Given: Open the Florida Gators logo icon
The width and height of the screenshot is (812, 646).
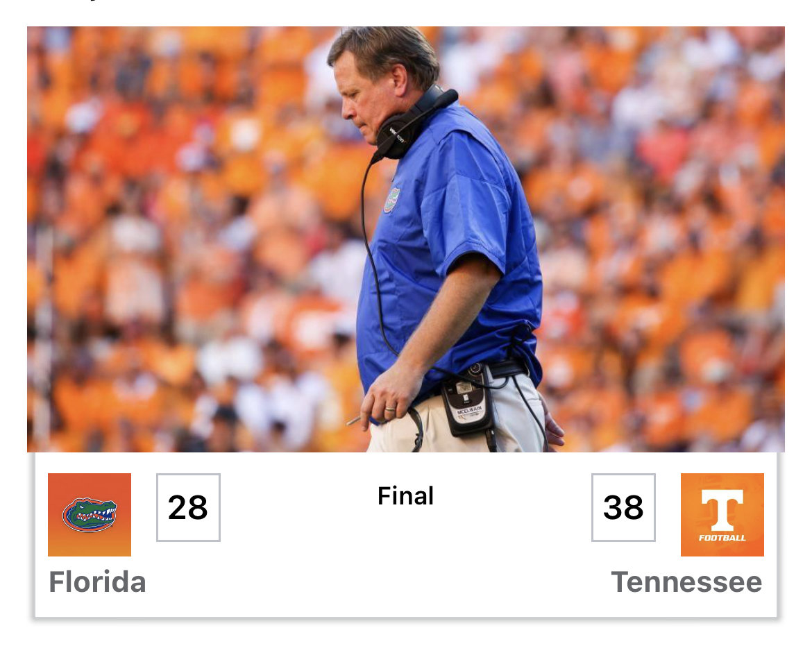Looking at the screenshot, I should pos(90,515).
